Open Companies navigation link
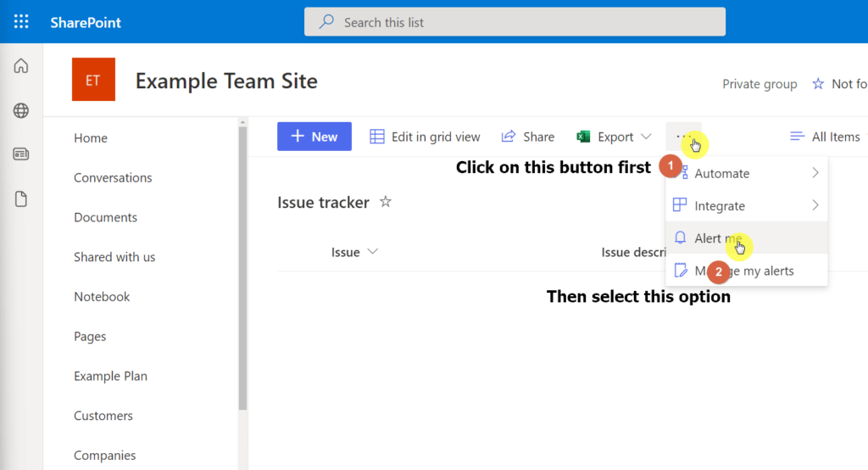Viewport: 868px width, 470px height. point(104,456)
